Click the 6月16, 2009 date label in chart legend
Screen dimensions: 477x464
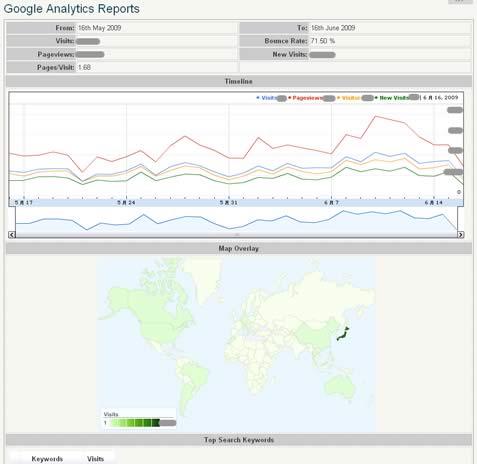tap(441, 97)
